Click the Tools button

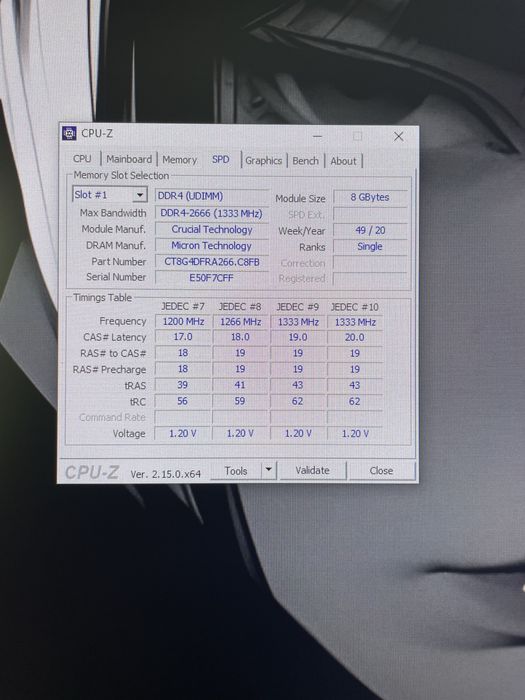236,471
